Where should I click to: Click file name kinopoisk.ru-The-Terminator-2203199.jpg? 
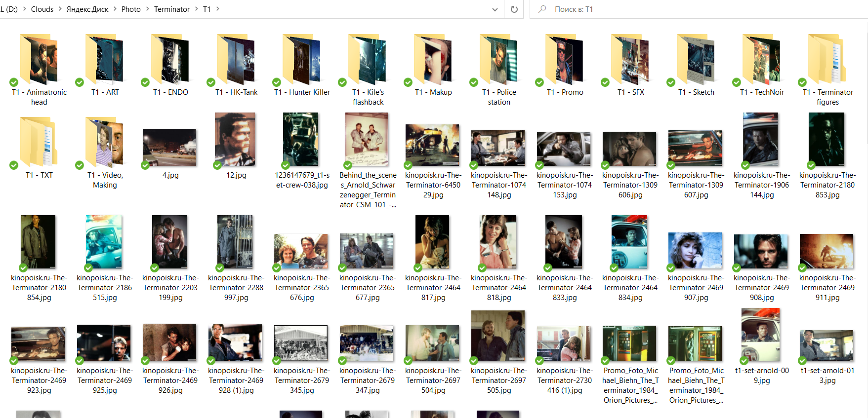[x=170, y=288]
